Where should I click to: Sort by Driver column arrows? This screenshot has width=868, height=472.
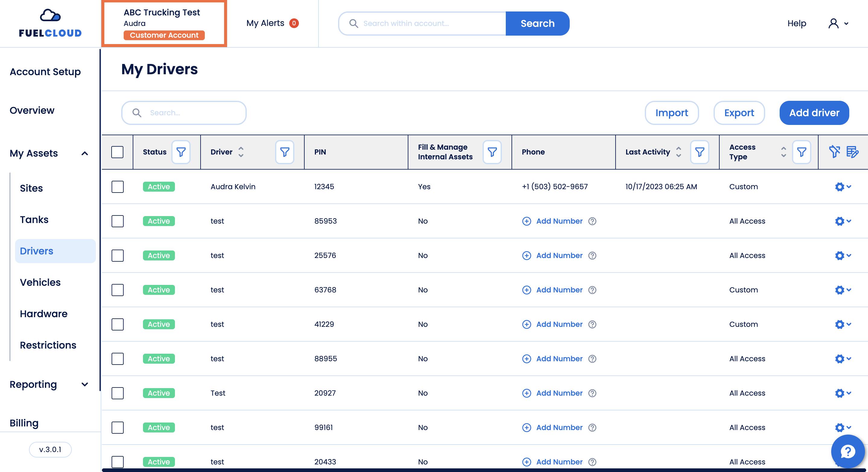[241, 152]
